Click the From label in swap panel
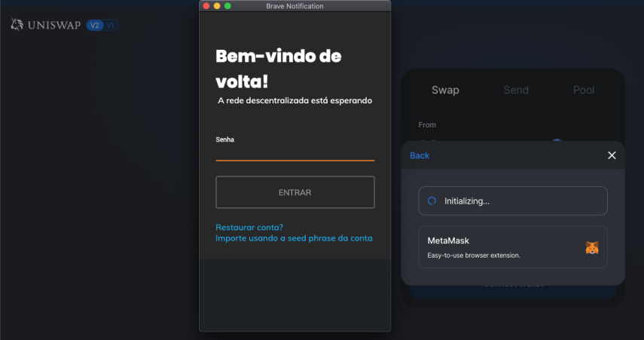The height and width of the screenshot is (340, 644). pos(427,124)
